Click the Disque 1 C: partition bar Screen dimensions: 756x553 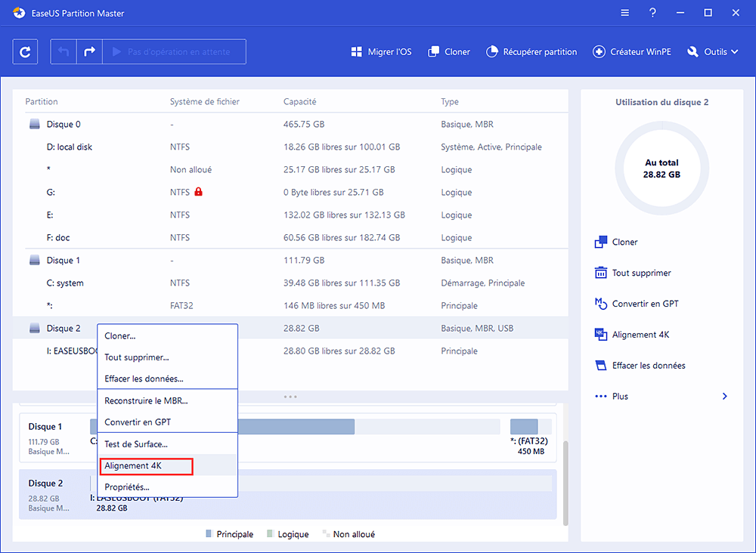click(x=296, y=427)
